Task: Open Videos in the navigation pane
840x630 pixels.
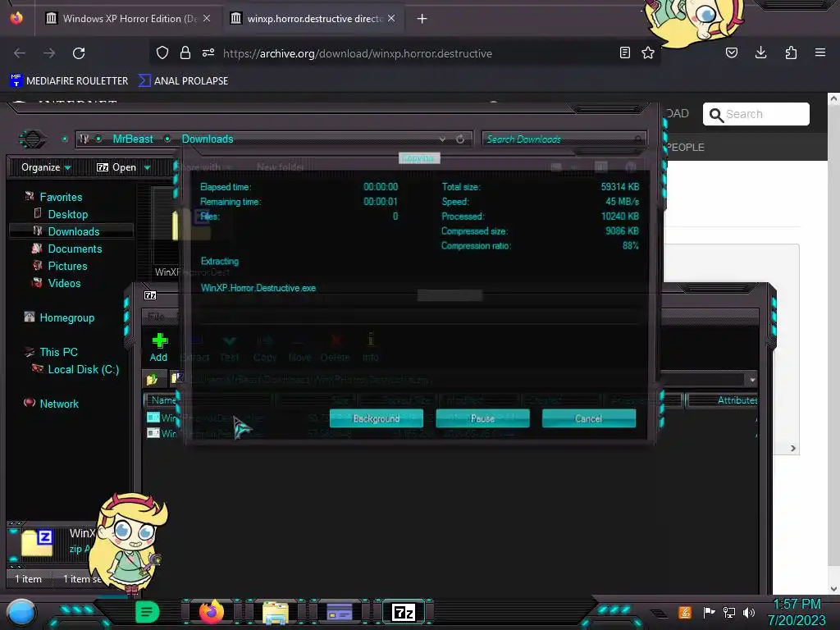Action: [64, 283]
